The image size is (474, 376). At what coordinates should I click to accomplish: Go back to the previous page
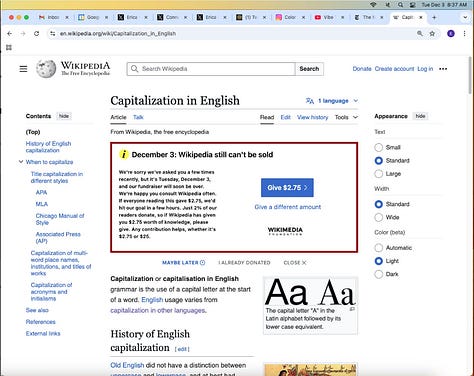tap(9, 34)
